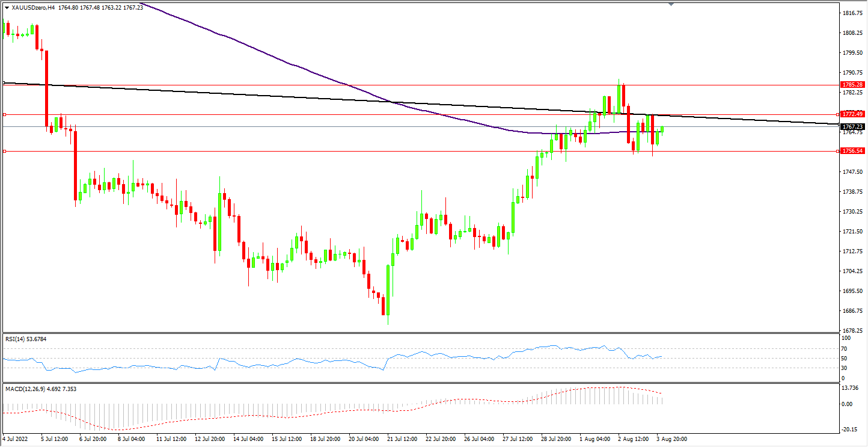Click the 21 Jul 12:00 time axis label
This screenshot has height=447, width=868.
coord(403,439)
